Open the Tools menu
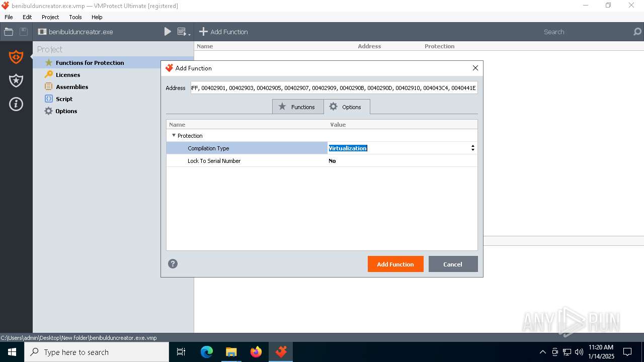Image resolution: width=644 pixels, height=362 pixels. pos(75,17)
